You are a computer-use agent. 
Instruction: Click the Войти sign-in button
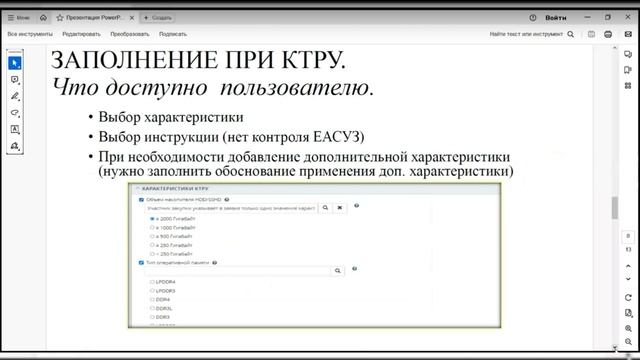click(556, 18)
